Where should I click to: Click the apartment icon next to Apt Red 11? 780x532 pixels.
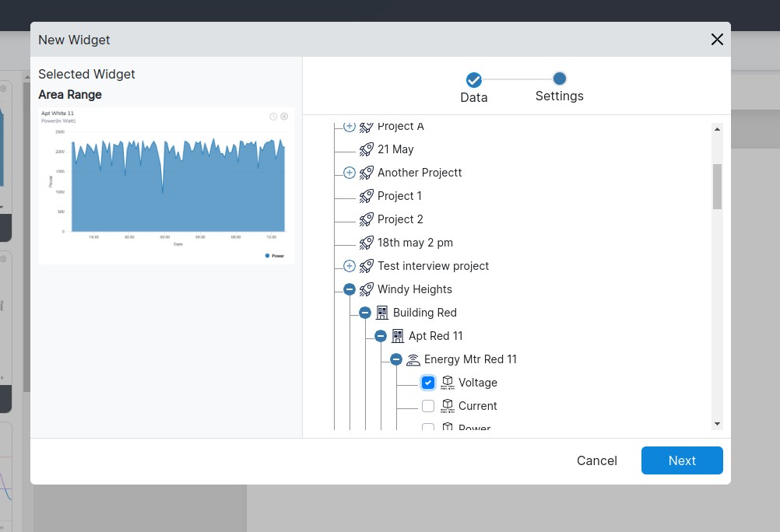tap(397, 336)
